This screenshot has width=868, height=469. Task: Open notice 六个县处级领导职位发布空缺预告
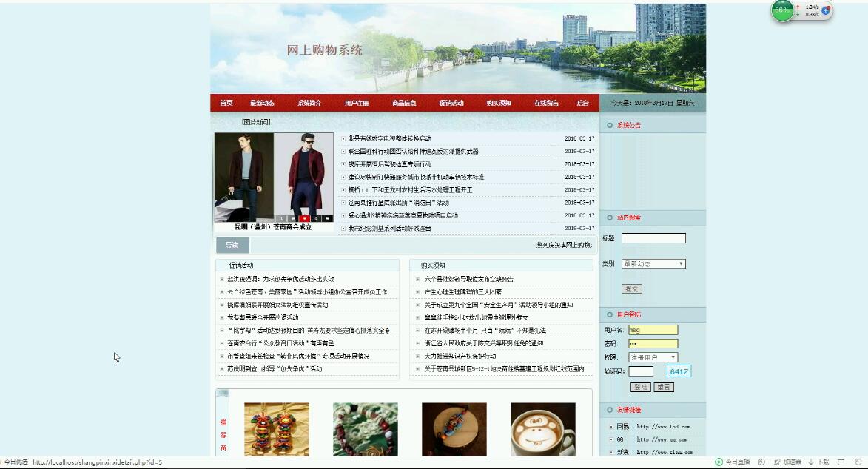(x=469, y=279)
